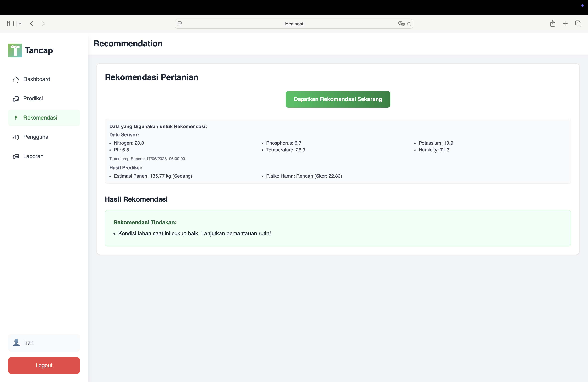The width and height of the screenshot is (588, 382).
Task: Select the Data Sensor label
Action: tap(124, 135)
